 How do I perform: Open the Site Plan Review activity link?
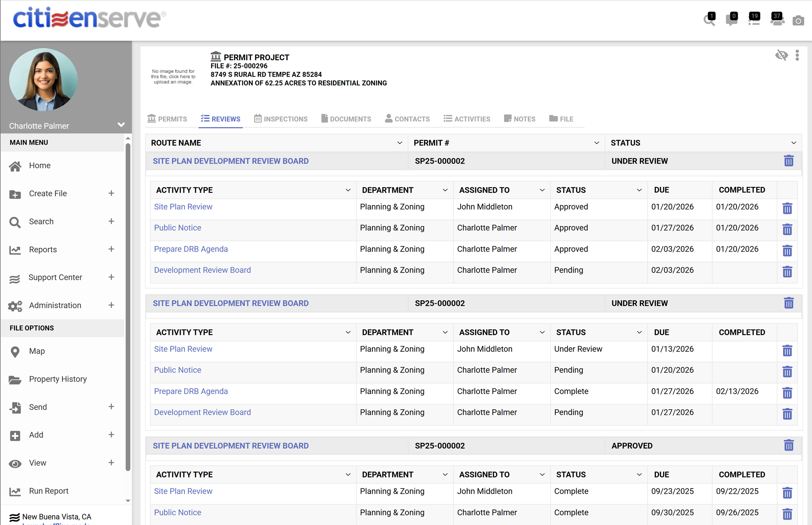pyautogui.click(x=183, y=206)
